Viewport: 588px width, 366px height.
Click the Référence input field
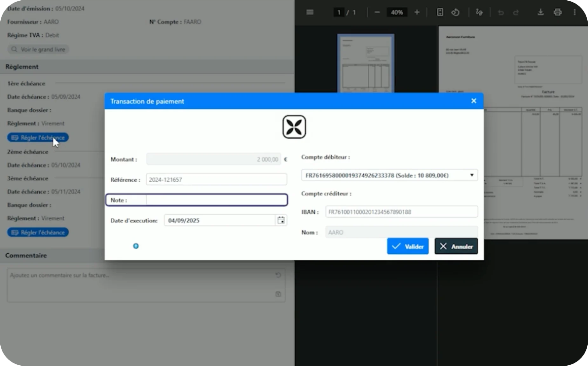click(216, 179)
